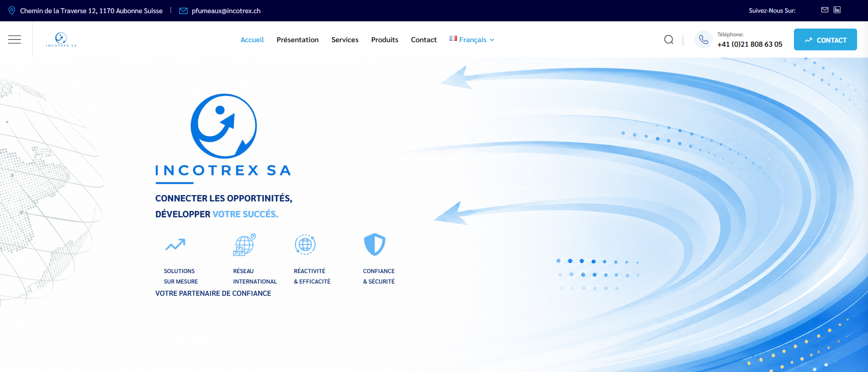Click the Téléphone: label
The width and height of the screenshot is (868, 372).
730,34
